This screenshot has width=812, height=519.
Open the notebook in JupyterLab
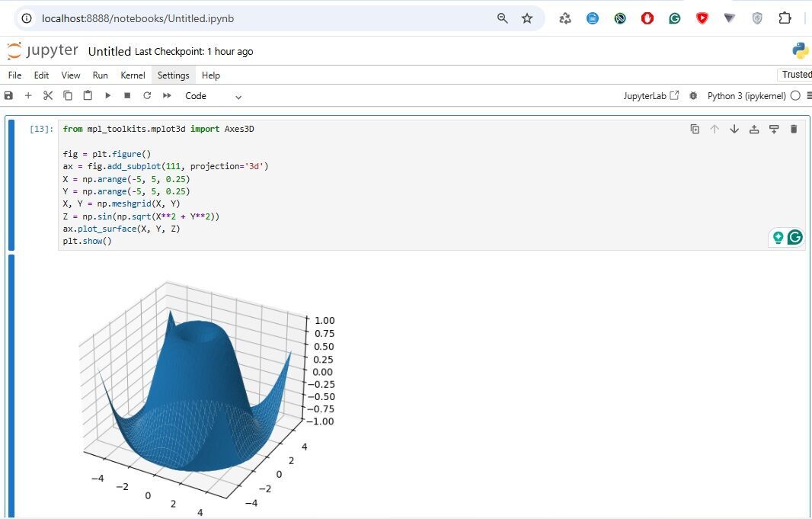pos(651,96)
